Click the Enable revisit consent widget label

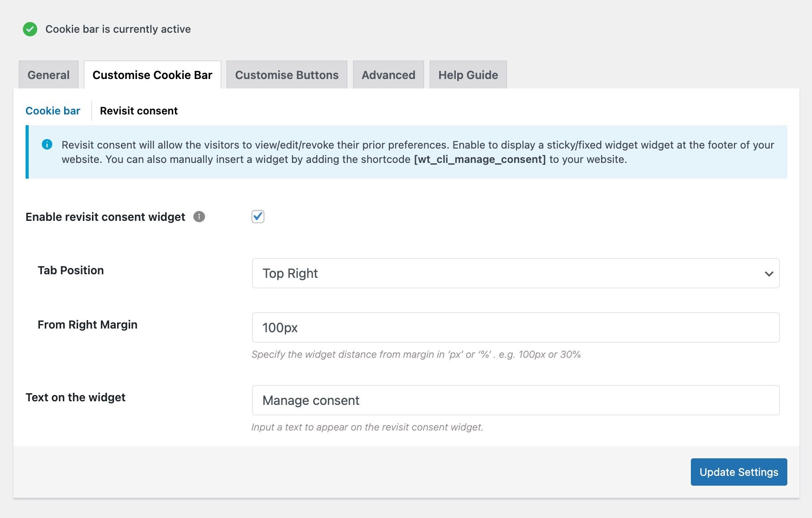tap(105, 217)
